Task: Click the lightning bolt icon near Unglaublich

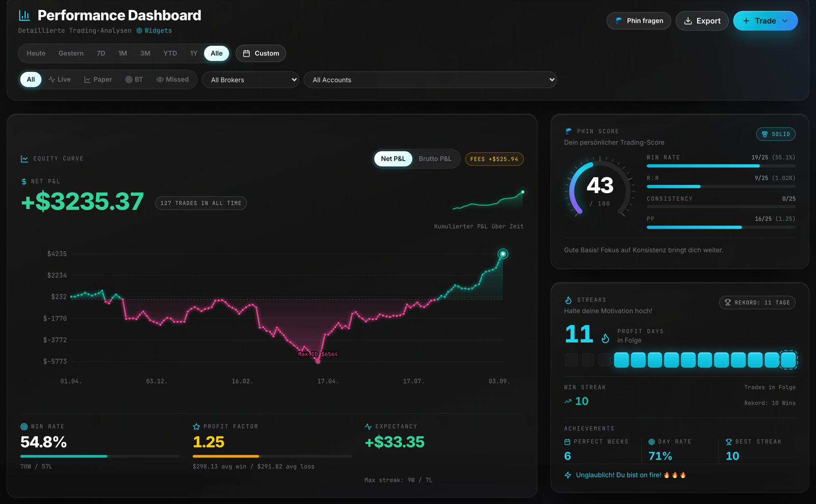Action: (x=568, y=475)
